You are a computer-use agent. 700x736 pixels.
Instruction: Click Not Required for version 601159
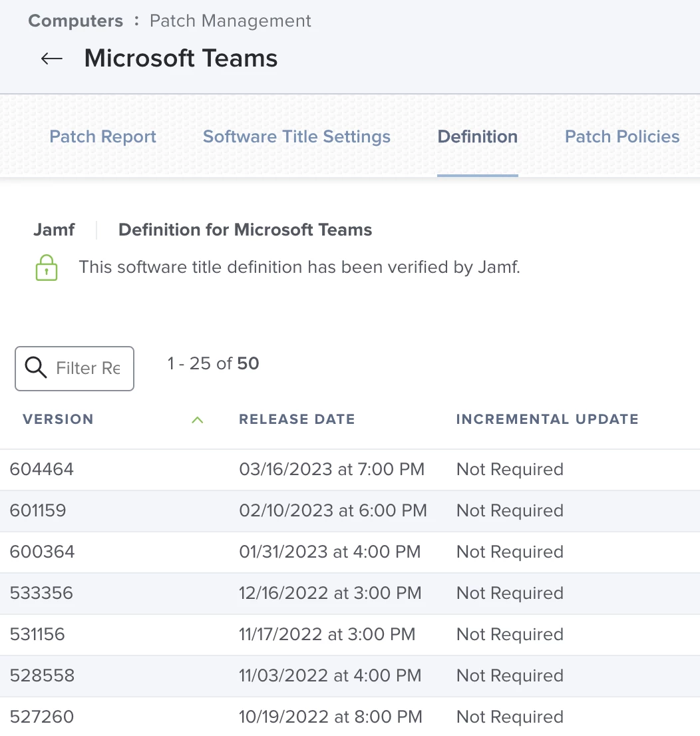coord(510,510)
